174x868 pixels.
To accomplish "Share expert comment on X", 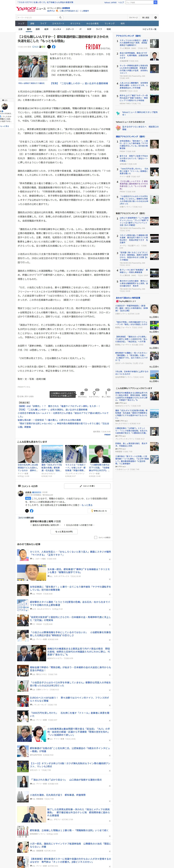I will [x=27, y=511].
